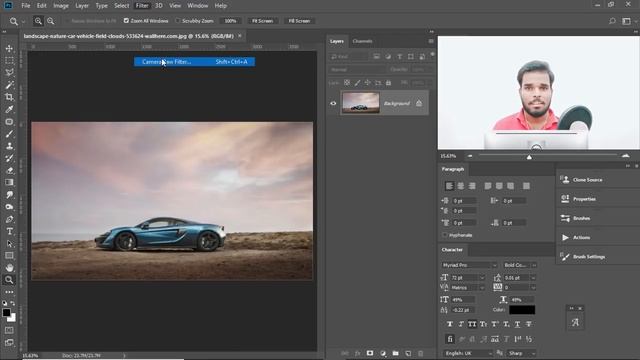Image resolution: width=640 pixels, height=360 pixels.
Task: Open font size 72 pt dropdown
Action: tap(482, 278)
